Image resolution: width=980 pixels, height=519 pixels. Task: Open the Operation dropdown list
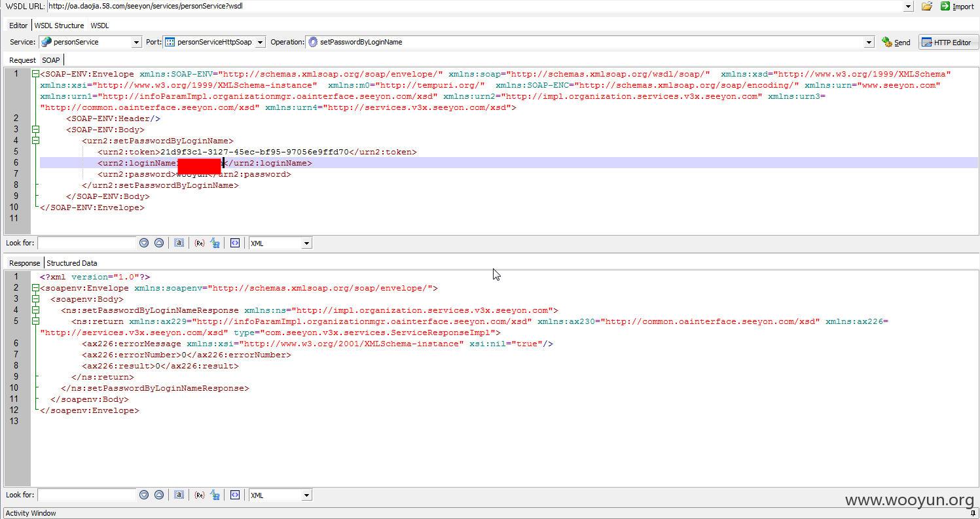pos(869,42)
